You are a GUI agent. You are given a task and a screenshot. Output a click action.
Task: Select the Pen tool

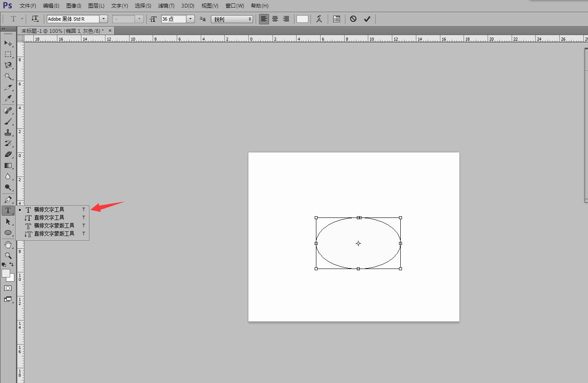pyautogui.click(x=8, y=200)
